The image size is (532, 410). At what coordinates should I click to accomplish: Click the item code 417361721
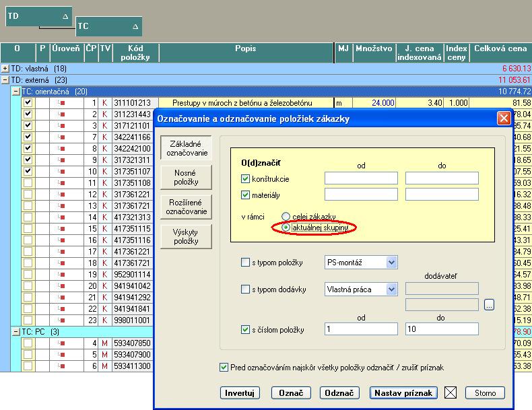pyautogui.click(x=132, y=263)
